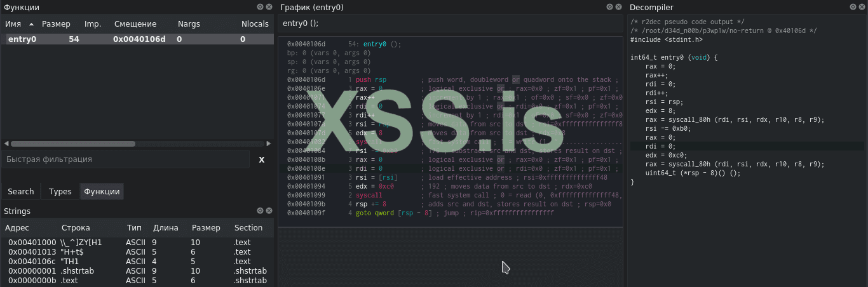Float the Функции dock panel
This screenshot has height=287, width=868.
(x=260, y=7)
